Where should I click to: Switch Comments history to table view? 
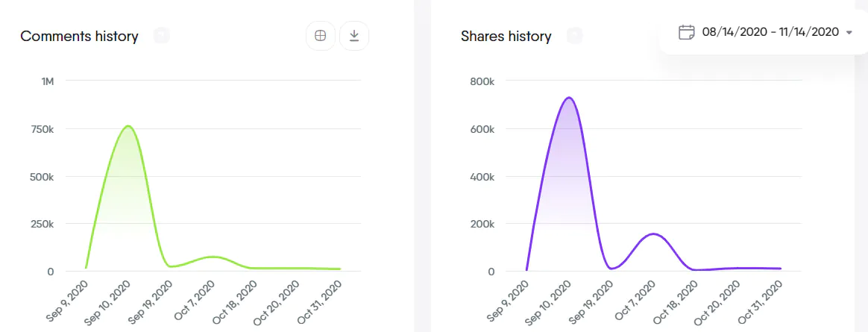321,36
